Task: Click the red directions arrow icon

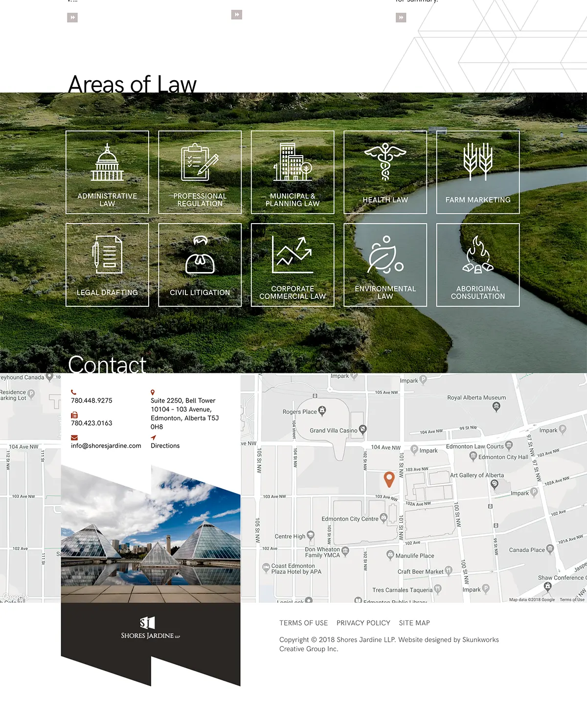Action: [153, 437]
